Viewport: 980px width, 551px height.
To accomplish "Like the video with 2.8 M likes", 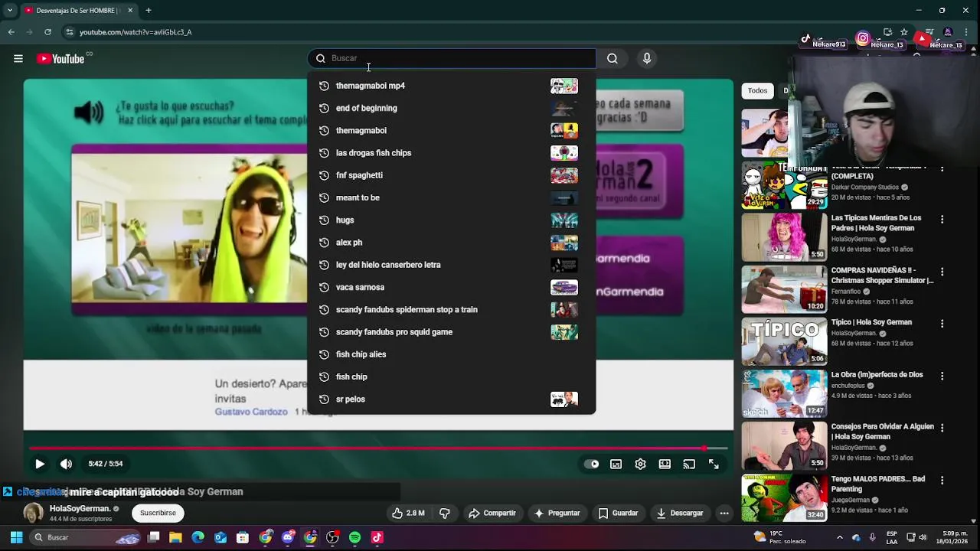I will [x=408, y=513].
